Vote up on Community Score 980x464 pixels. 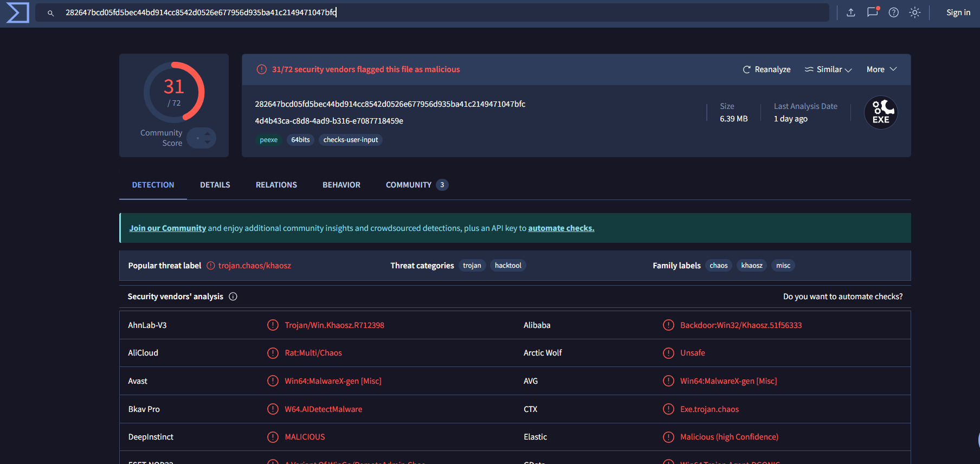point(208,134)
